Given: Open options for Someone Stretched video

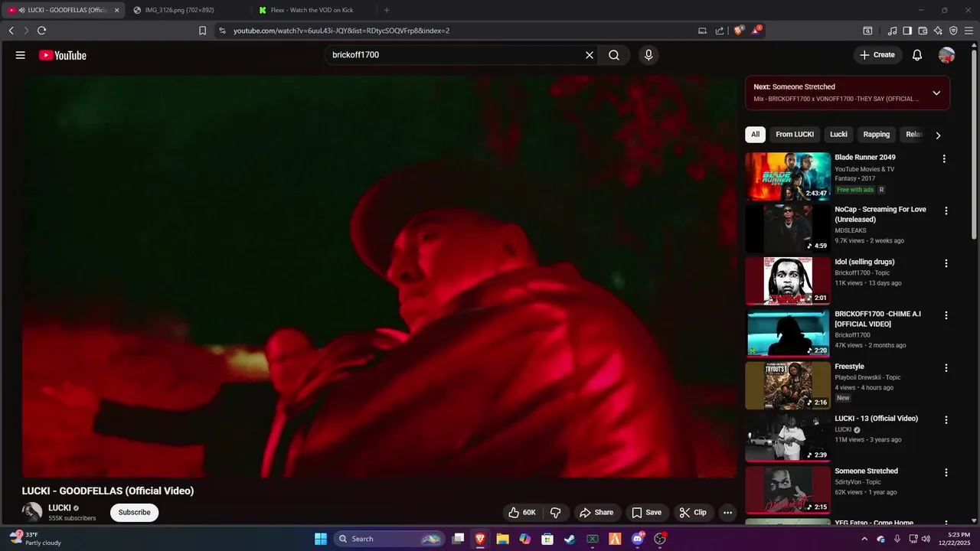Looking at the screenshot, I should pos(946,473).
